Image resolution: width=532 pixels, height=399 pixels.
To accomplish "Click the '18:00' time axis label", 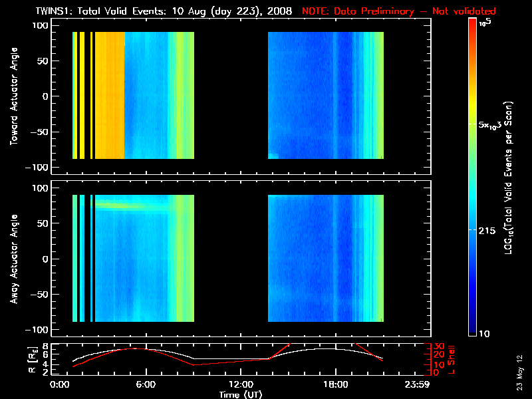I will point(336,384).
